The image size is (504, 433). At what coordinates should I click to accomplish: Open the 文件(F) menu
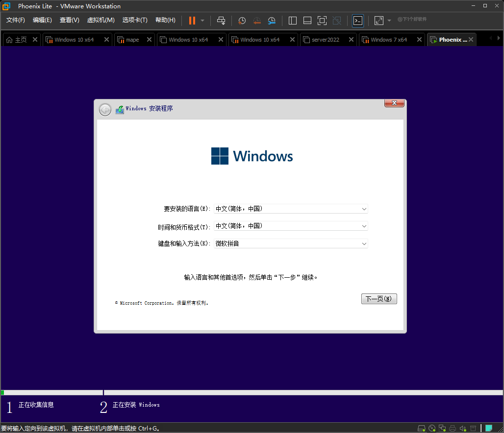(x=15, y=20)
